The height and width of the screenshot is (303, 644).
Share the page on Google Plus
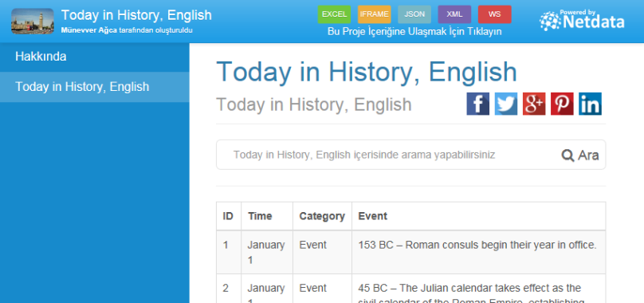(x=534, y=104)
